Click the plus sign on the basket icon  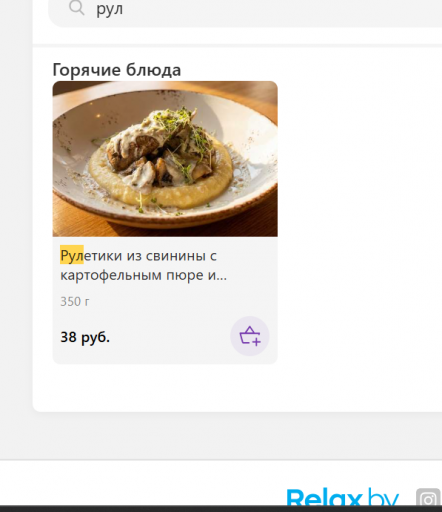(256, 341)
